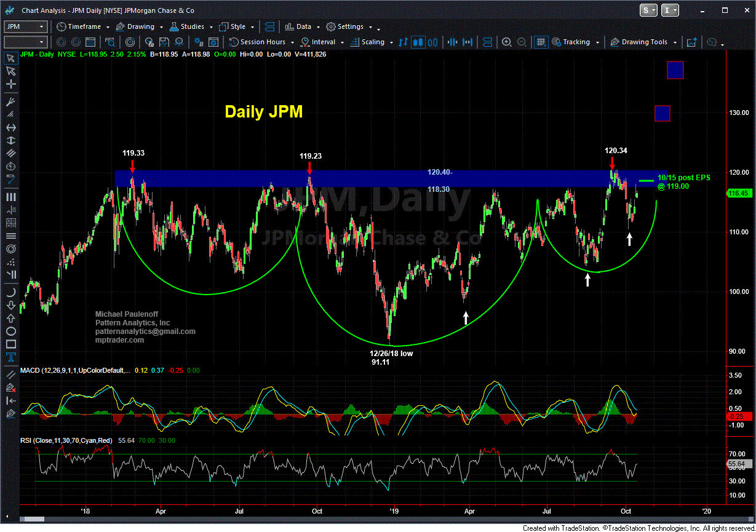The height and width of the screenshot is (532, 756).
Task: Click the 130.00 price axis label
Action: [739, 113]
